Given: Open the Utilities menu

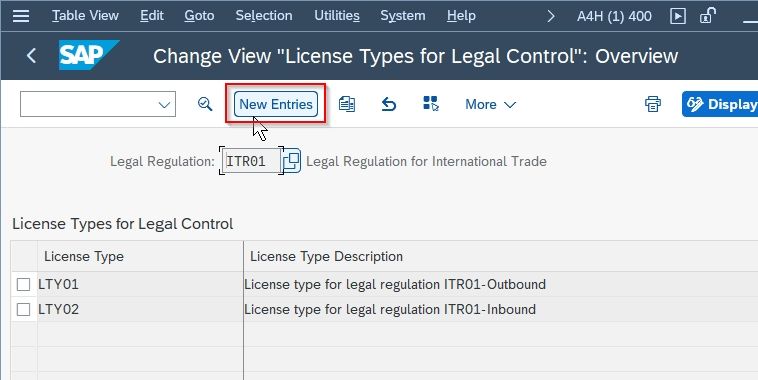Looking at the screenshot, I should (337, 16).
